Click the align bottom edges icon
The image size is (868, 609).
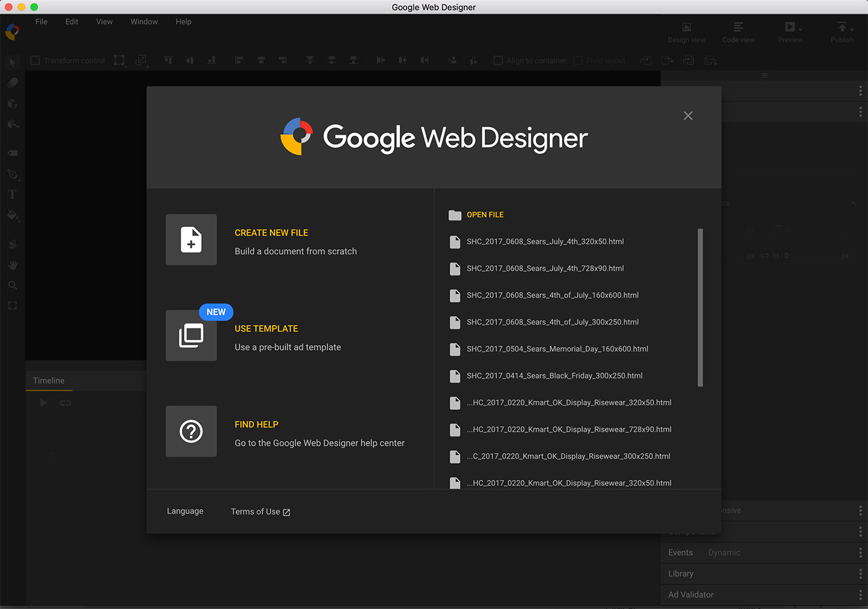211,60
